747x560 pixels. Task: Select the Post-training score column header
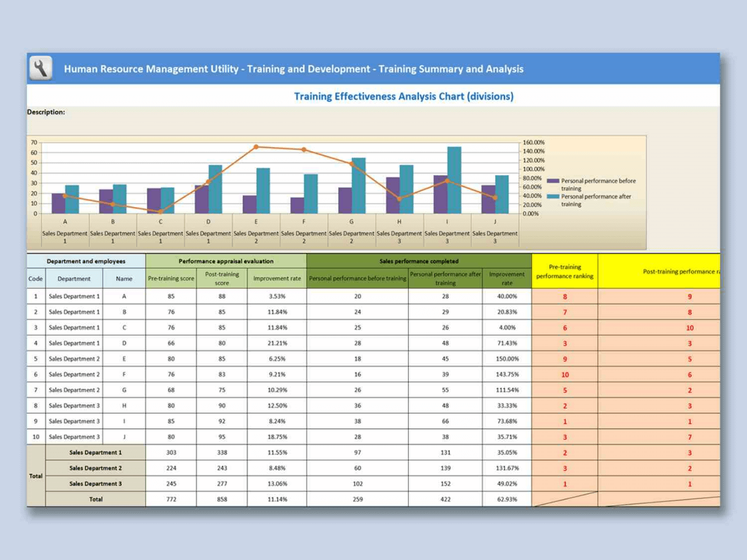coord(222,279)
